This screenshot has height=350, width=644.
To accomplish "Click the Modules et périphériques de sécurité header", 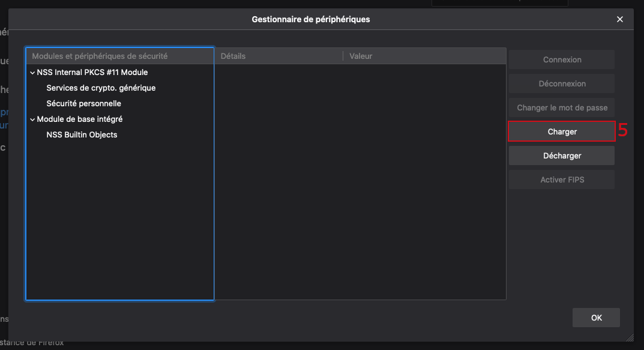I will click(100, 56).
